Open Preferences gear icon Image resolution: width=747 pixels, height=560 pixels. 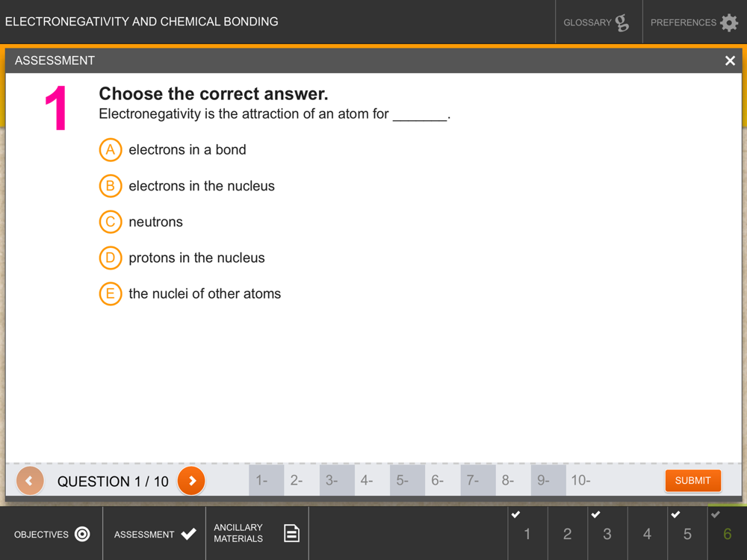coord(729,22)
